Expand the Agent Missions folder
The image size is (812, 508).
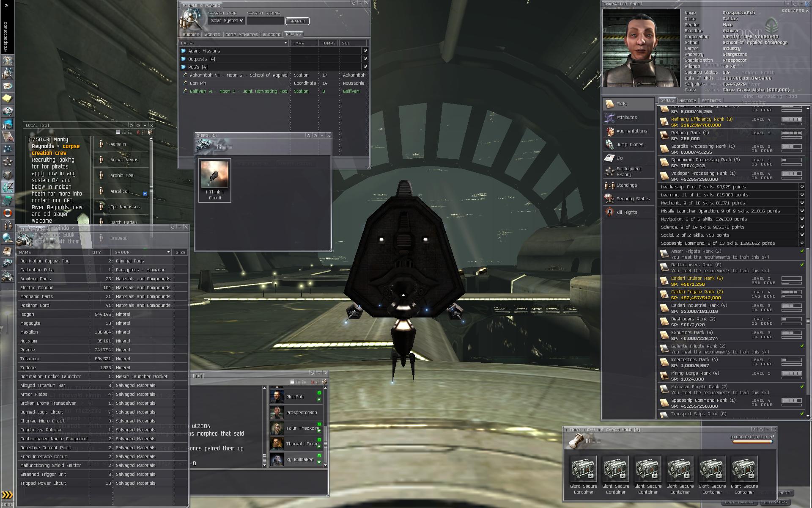pyautogui.click(x=365, y=51)
